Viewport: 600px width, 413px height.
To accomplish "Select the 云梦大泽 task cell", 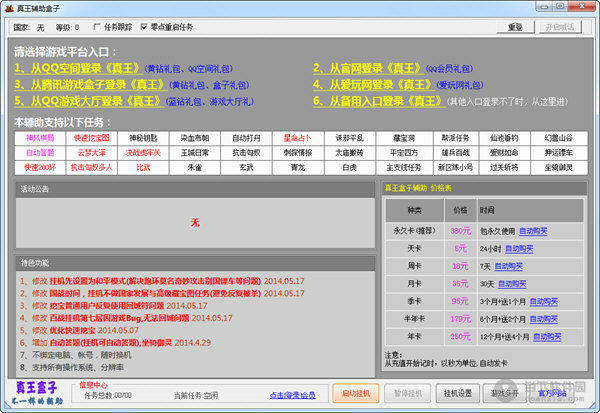I will coord(92,153).
